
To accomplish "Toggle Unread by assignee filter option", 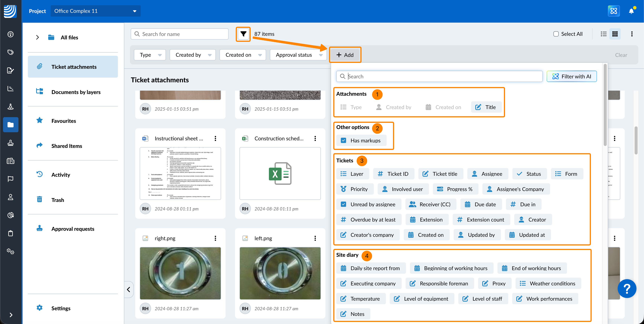I will click(369, 204).
